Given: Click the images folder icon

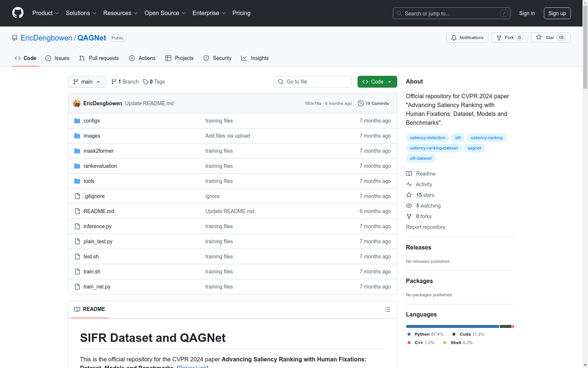Looking at the screenshot, I should click(77, 136).
